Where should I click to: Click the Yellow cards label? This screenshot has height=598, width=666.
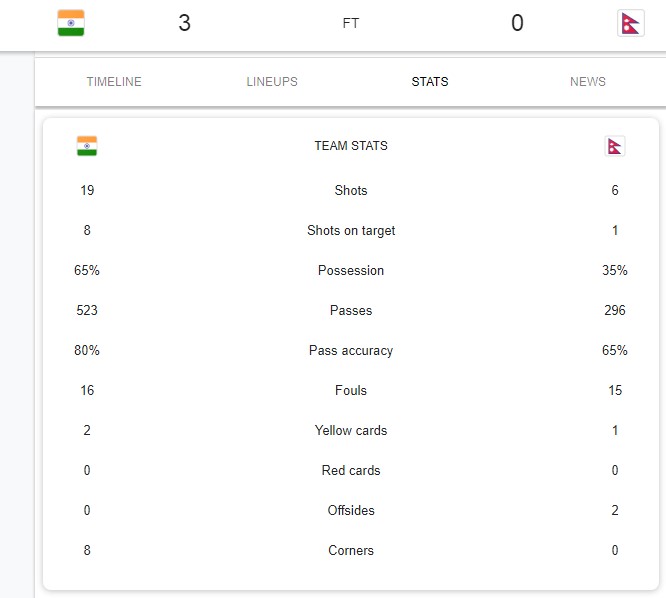pyautogui.click(x=351, y=430)
